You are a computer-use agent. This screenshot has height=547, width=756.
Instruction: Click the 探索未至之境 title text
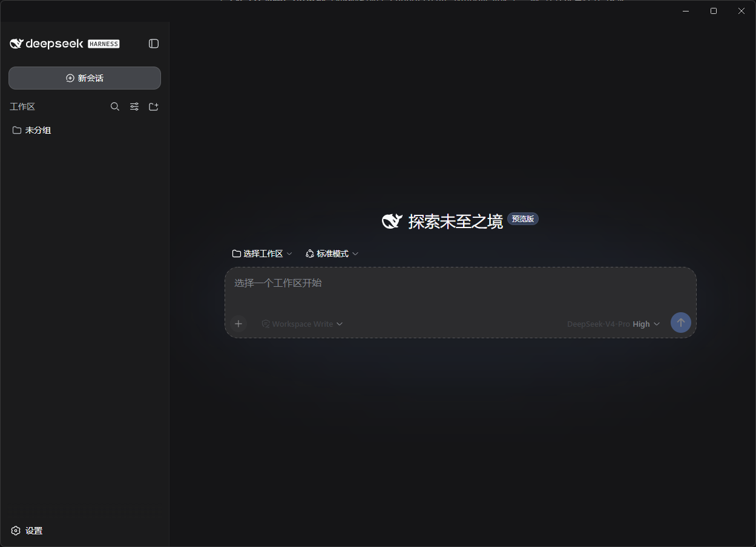[x=456, y=221]
